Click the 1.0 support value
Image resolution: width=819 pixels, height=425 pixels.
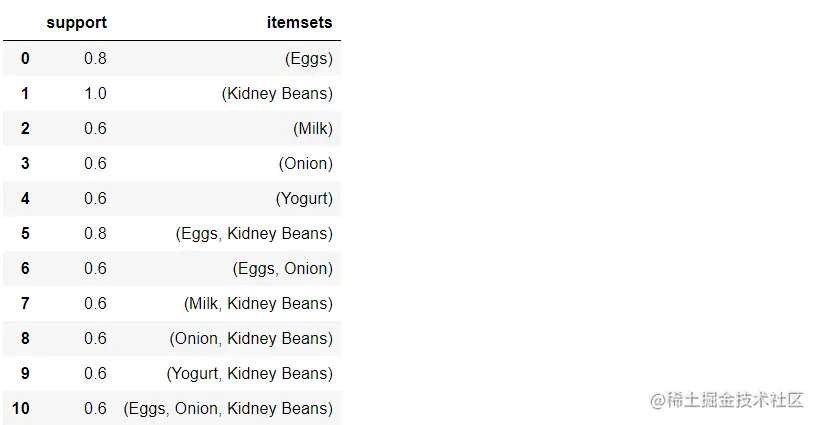(95, 93)
